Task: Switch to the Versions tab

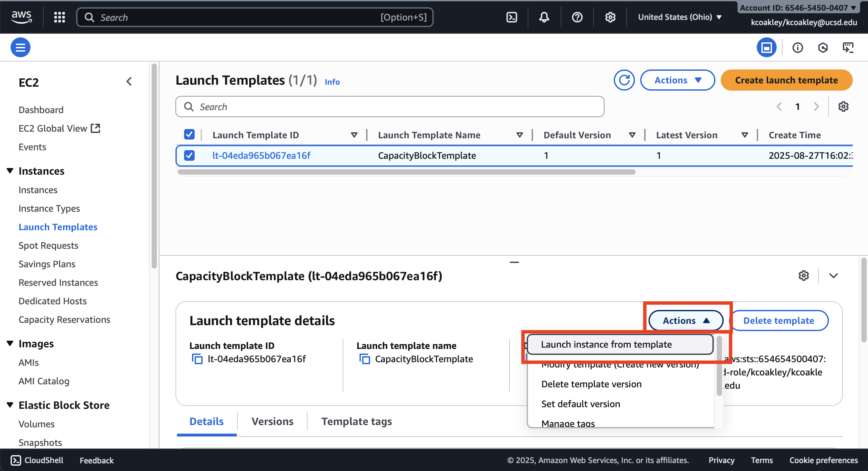Action: coord(272,421)
